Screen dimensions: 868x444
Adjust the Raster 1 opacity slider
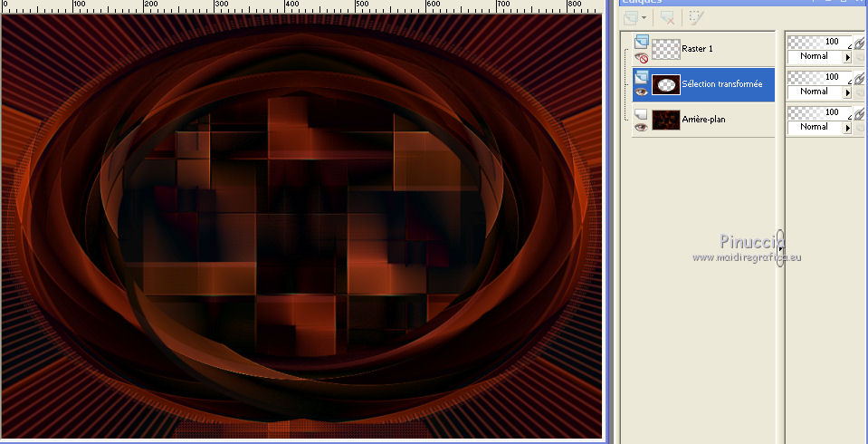click(820, 42)
